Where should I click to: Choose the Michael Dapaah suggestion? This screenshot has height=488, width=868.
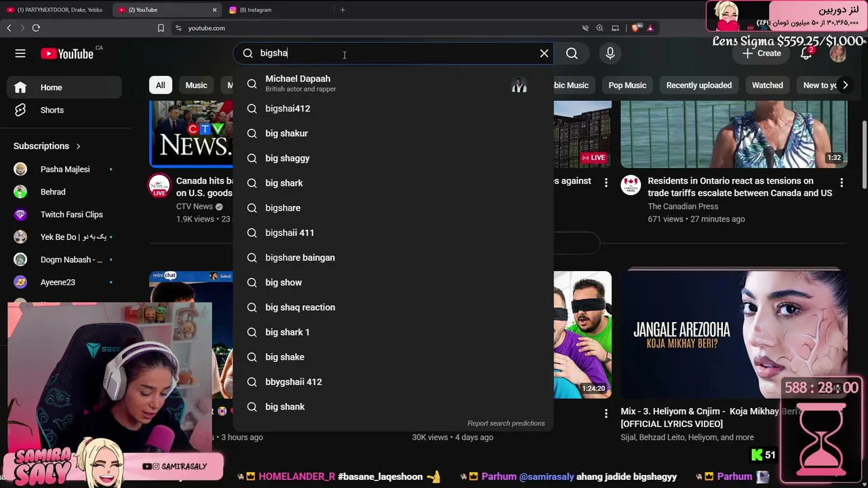click(x=393, y=83)
